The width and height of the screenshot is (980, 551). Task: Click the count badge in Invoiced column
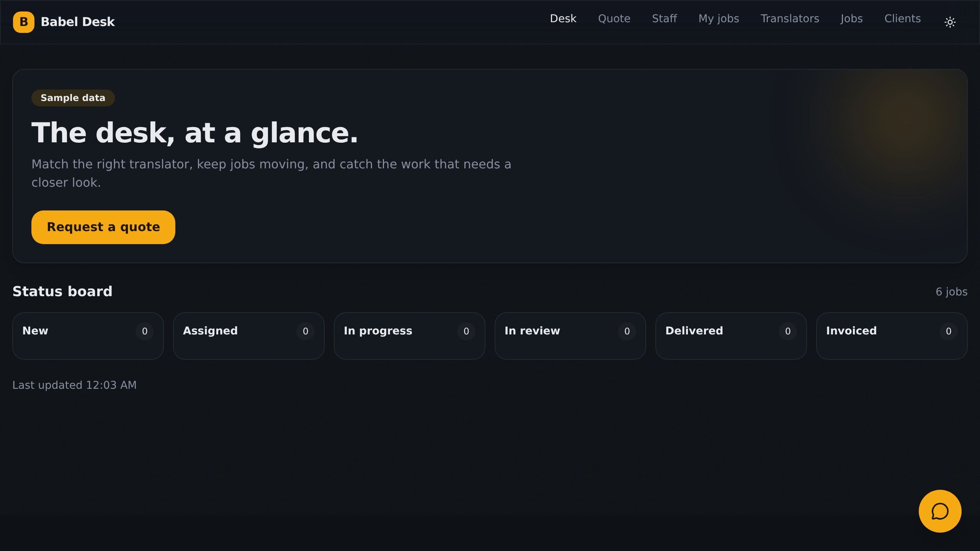pos(949,331)
